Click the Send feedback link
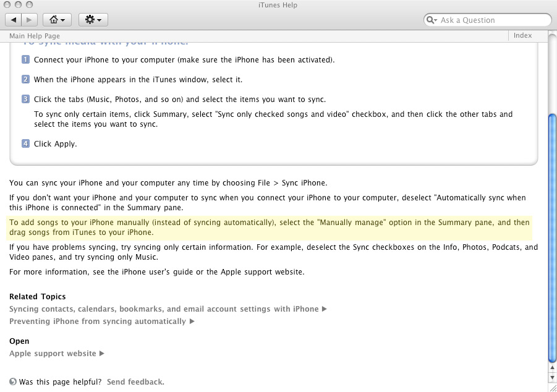This screenshot has height=392, width=557. click(x=135, y=382)
